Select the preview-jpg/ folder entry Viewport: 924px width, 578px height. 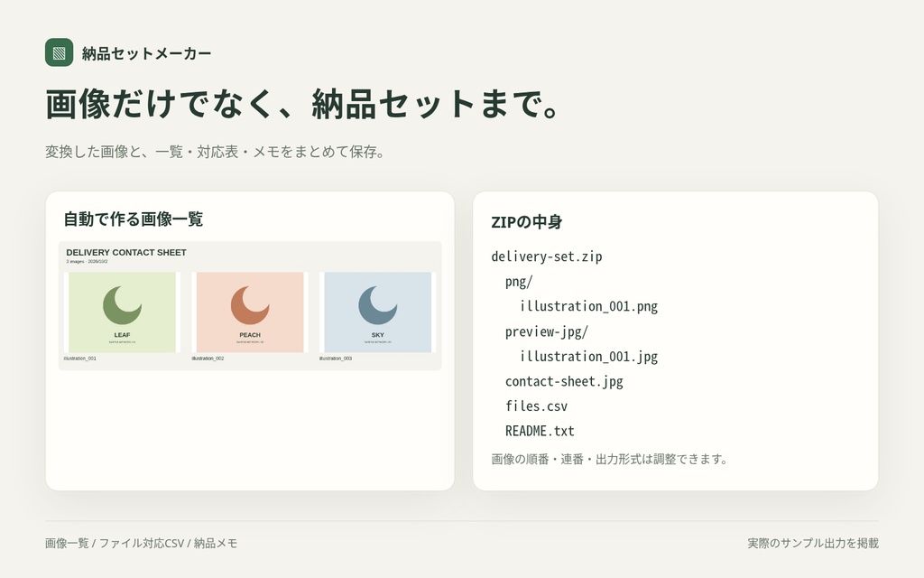click(546, 332)
